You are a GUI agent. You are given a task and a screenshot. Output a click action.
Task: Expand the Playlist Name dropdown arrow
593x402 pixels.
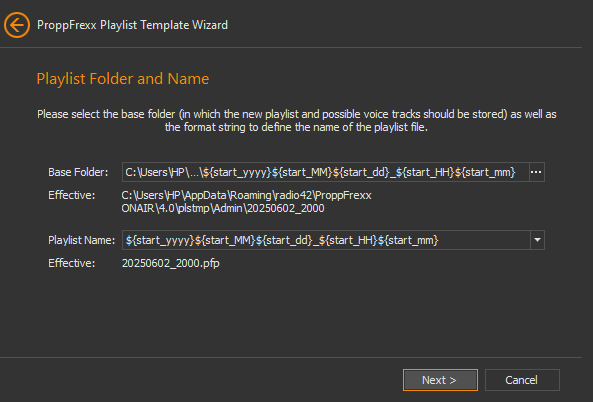537,240
